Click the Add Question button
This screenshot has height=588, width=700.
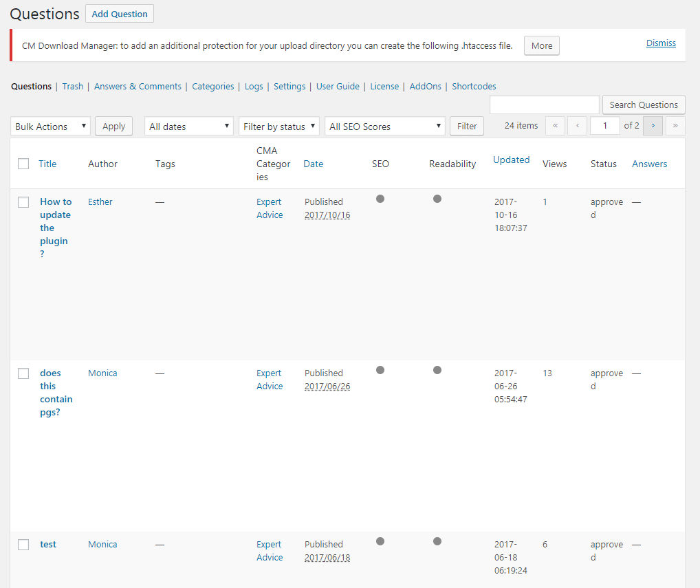[120, 14]
